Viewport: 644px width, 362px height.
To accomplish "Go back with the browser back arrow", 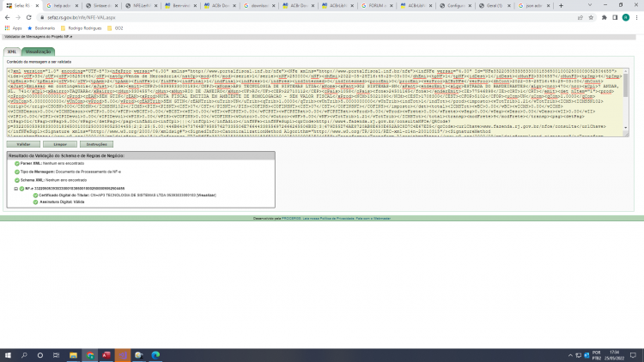I will [8, 18].
